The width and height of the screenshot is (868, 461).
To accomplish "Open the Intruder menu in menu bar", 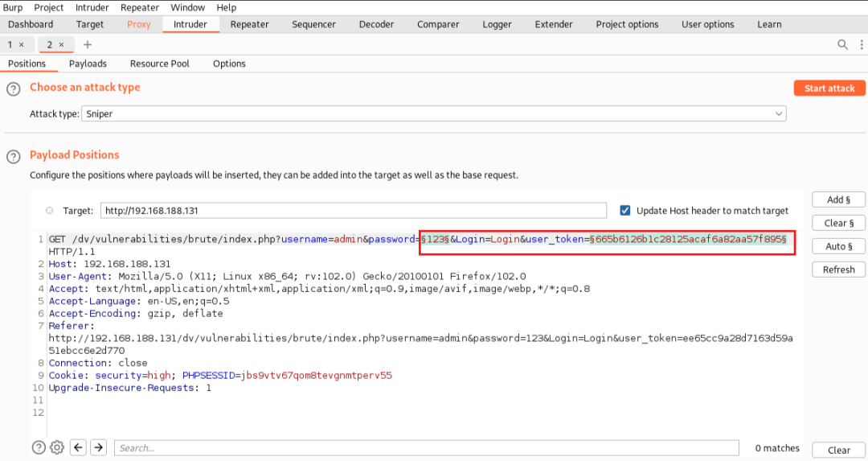I will pos(92,8).
